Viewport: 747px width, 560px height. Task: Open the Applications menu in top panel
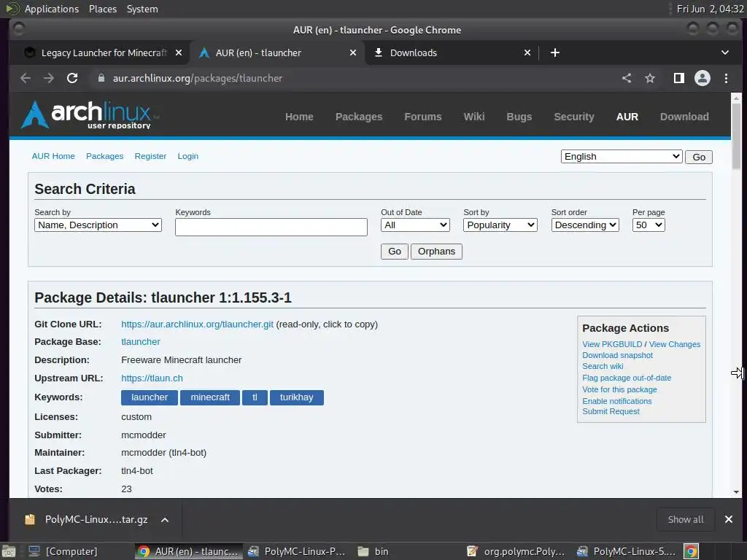[52, 9]
